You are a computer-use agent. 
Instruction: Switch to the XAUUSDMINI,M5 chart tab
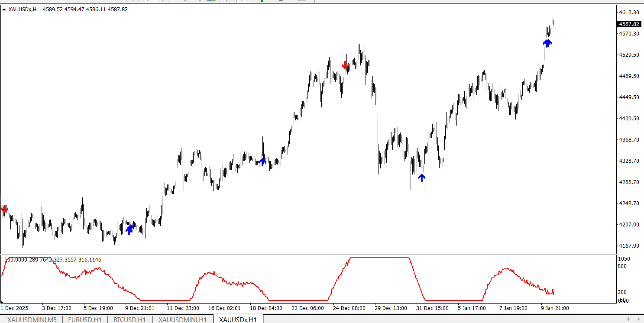coord(32,320)
